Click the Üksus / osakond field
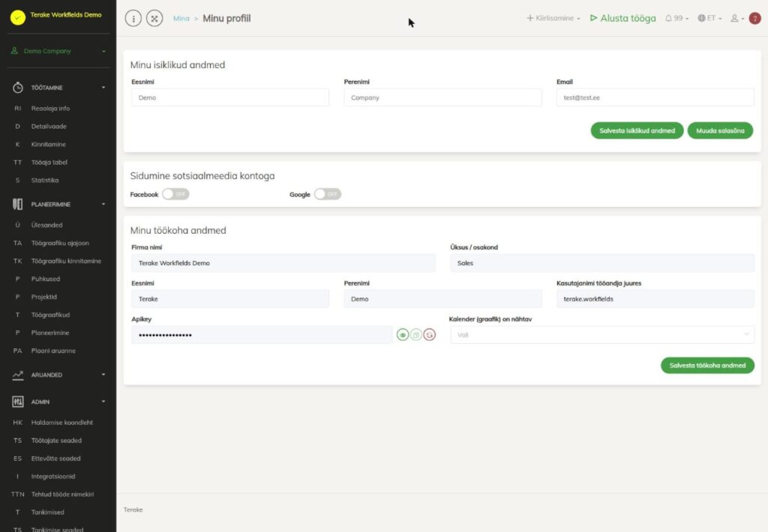 click(602, 263)
